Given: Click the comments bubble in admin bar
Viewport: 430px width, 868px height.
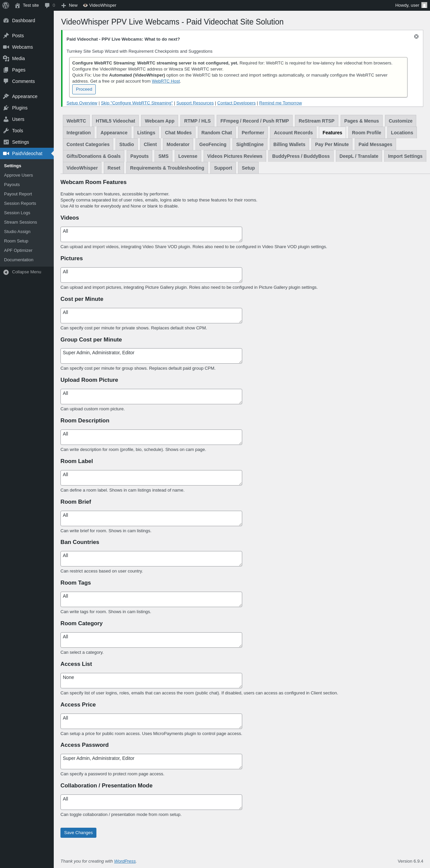Looking at the screenshot, I should click(x=47, y=5).
